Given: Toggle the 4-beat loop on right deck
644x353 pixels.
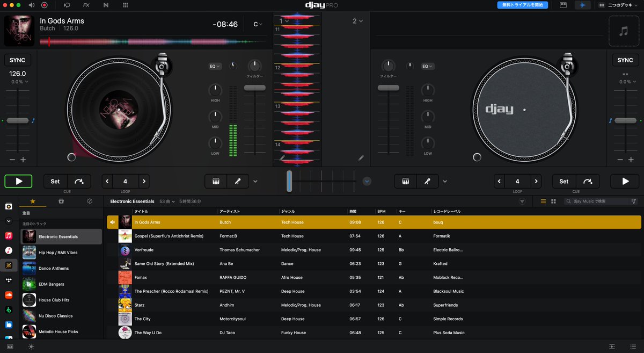Looking at the screenshot, I should point(517,181).
